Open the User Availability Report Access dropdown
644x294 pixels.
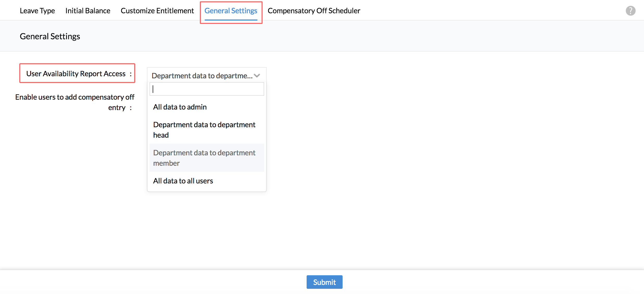coord(202,76)
